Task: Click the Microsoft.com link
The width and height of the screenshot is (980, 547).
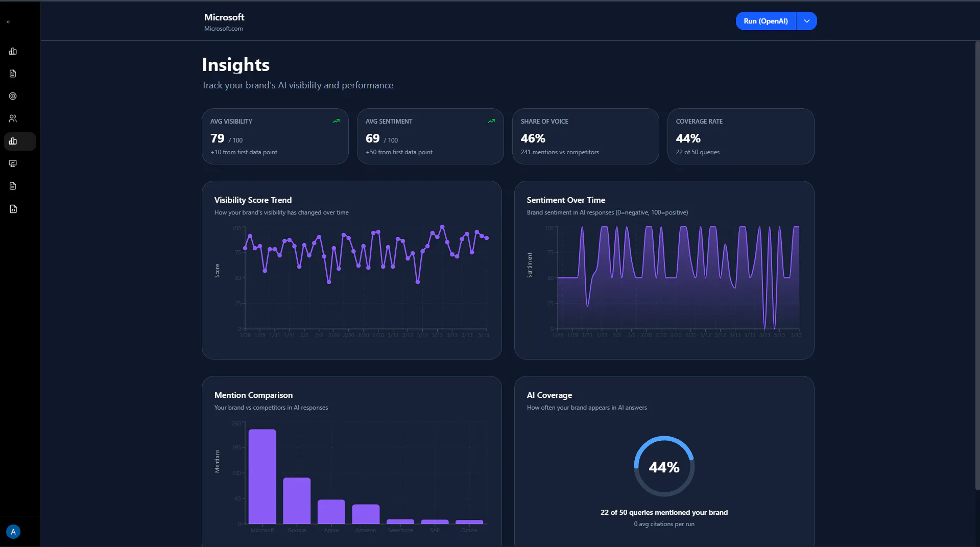Action: [224, 29]
